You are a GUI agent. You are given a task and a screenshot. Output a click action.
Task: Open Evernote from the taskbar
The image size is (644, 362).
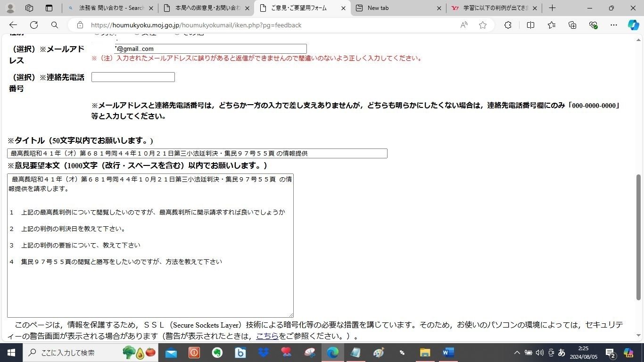click(217, 353)
